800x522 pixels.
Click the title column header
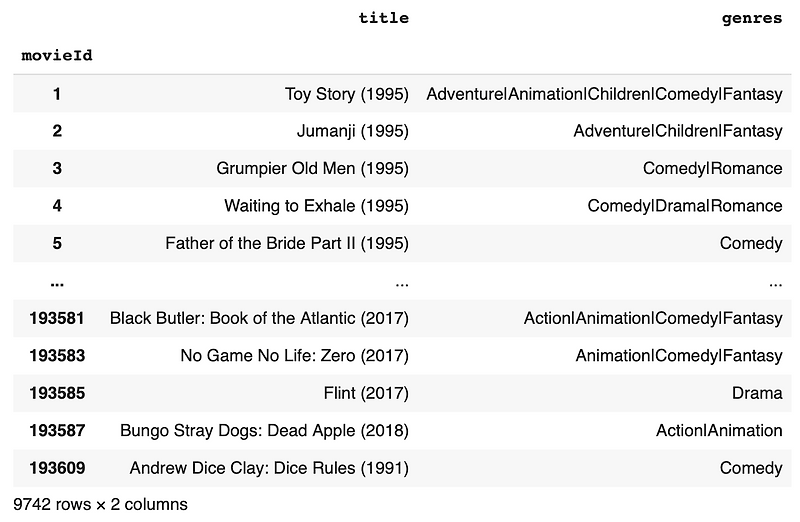(x=383, y=18)
